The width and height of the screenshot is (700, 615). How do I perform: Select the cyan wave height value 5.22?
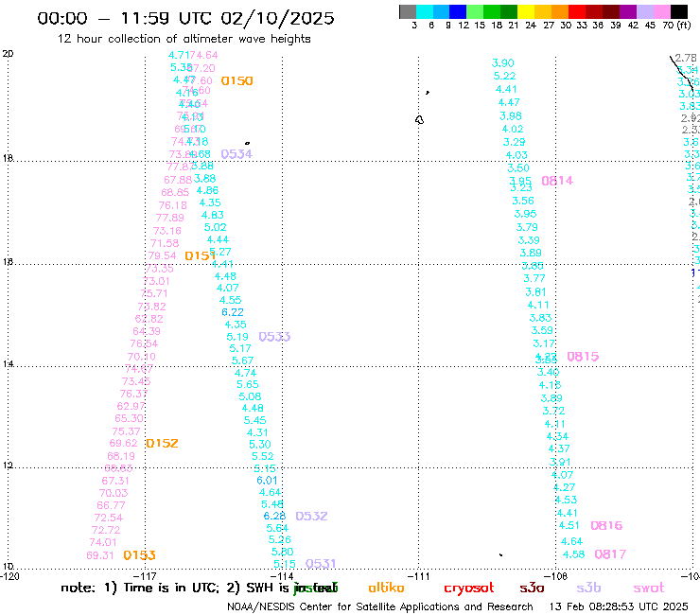tap(504, 76)
